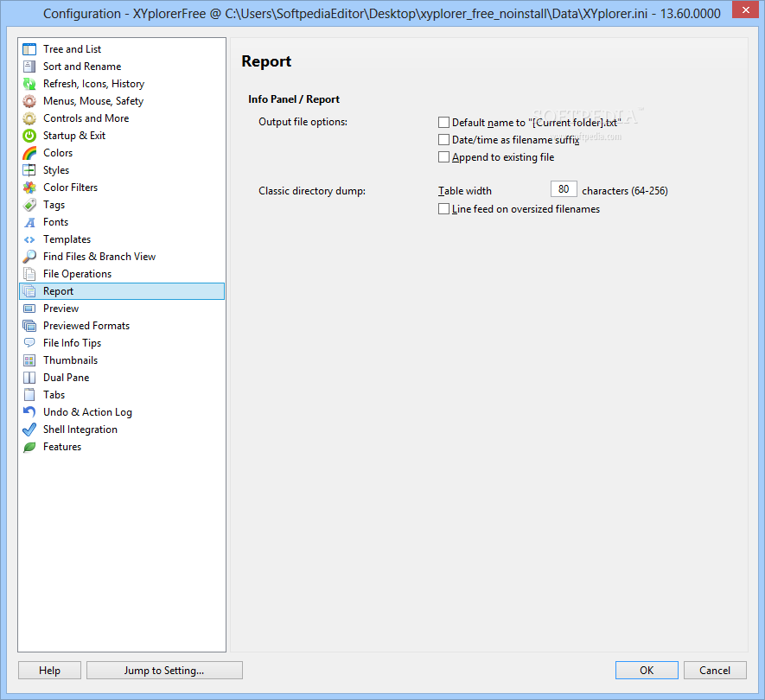
Task: Select the Templates category label
Action: [x=67, y=239]
